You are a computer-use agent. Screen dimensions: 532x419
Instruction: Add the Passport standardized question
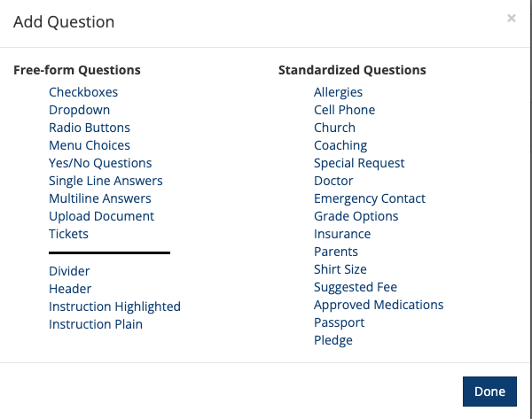pos(339,322)
